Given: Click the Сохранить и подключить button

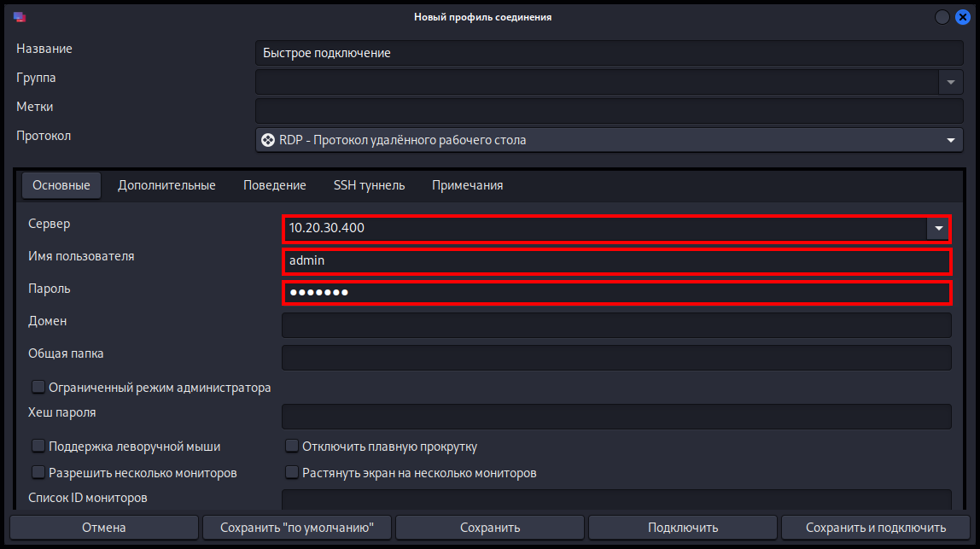Looking at the screenshot, I should point(876,527).
